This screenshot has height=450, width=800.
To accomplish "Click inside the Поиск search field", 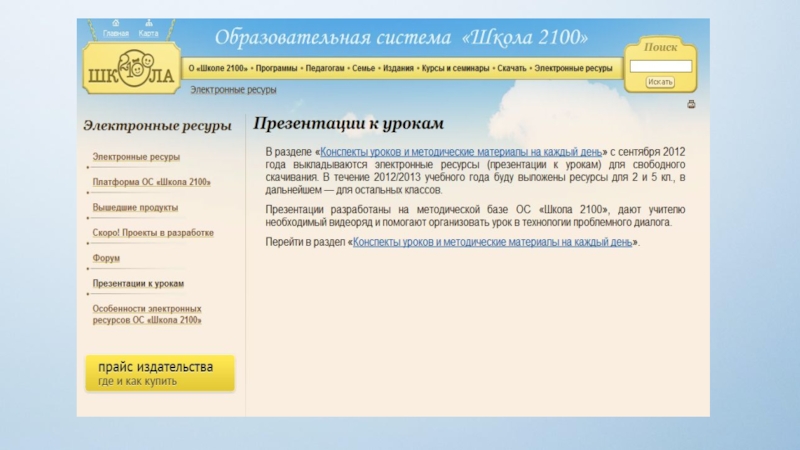I will tap(661, 66).
